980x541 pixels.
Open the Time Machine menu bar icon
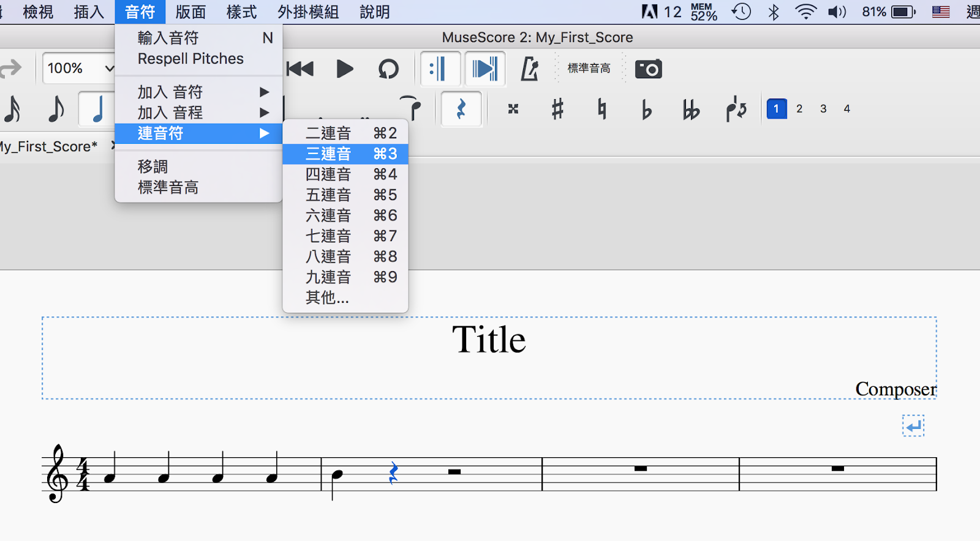click(x=741, y=12)
